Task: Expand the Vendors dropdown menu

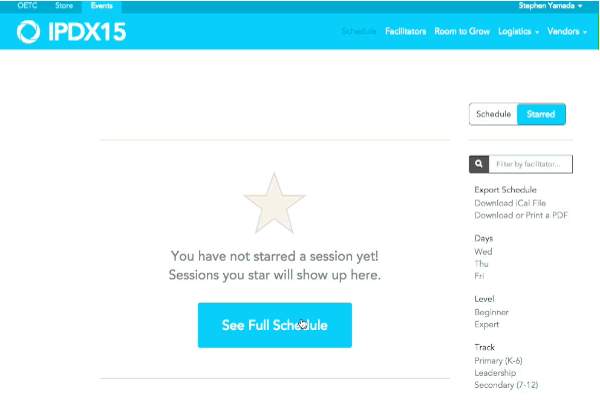Action: (567, 31)
